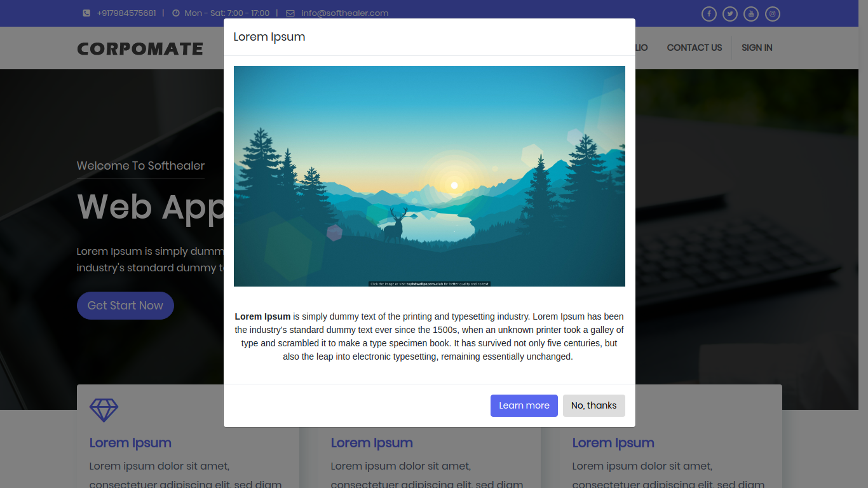Click the phone icon in top bar
The width and height of the screenshot is (868, 488).
click(x=86, y=13)
